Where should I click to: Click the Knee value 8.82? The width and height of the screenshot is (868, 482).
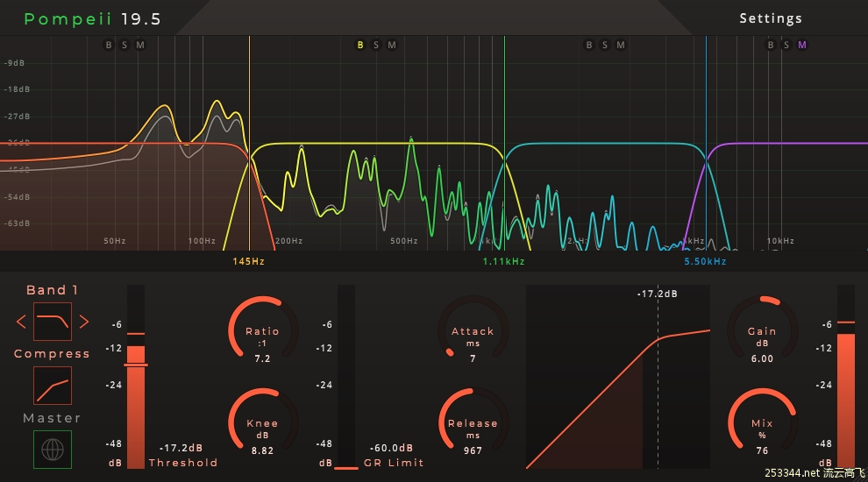click(x=262, y=450)
